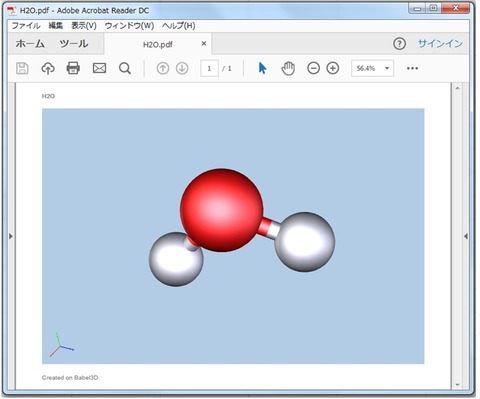
Task: Click the 'Created on Babel3D' caption
Action: [70, 378]
